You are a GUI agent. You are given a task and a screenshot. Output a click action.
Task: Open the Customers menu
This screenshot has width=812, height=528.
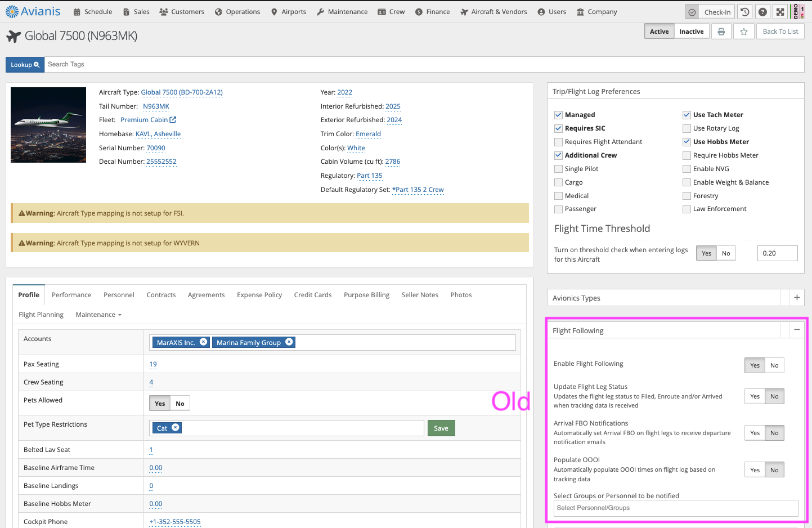[182, 12]
